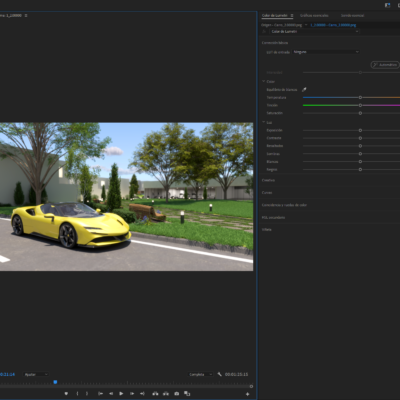
Task: Click the Automático button
Action: 385,65
